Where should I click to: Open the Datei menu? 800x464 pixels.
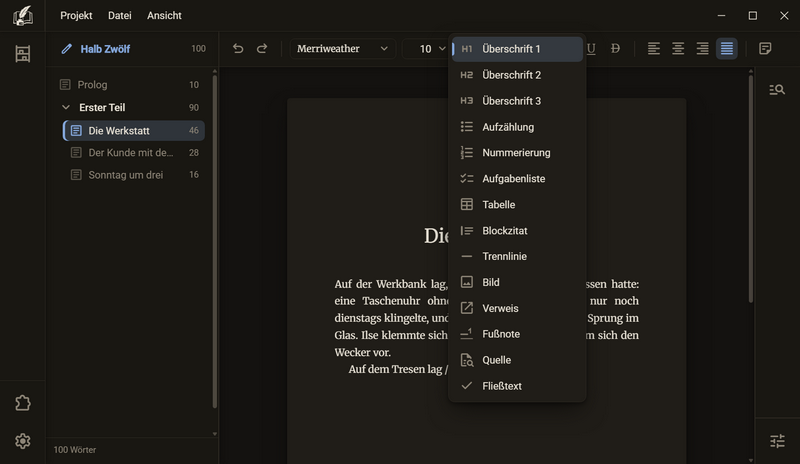point(119,16)
